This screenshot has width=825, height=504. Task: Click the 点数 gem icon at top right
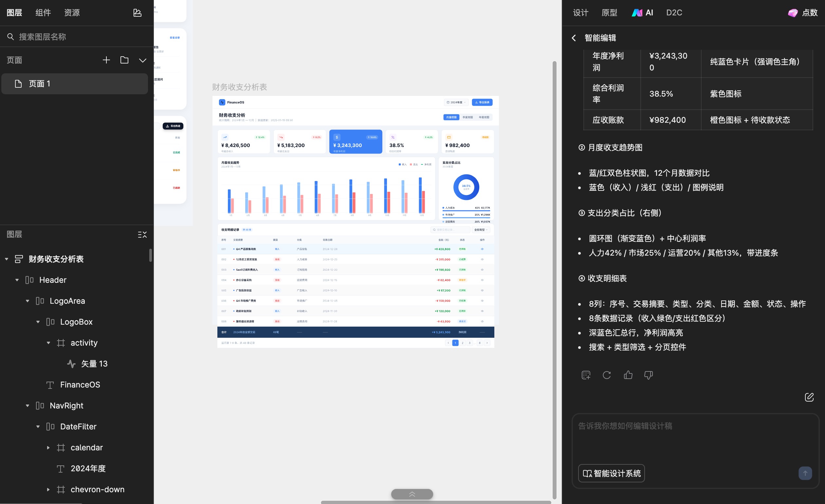pyautogui.click(x=793, y=13)
